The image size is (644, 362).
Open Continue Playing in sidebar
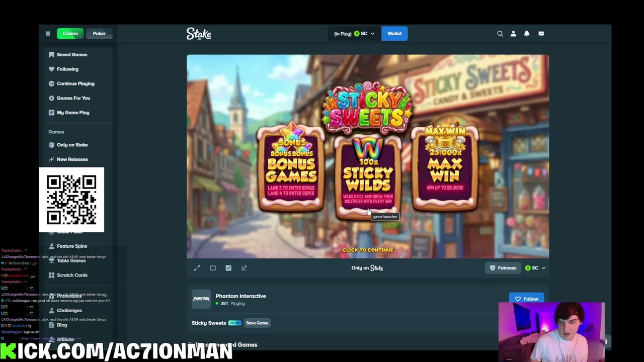tap(75, 83)
